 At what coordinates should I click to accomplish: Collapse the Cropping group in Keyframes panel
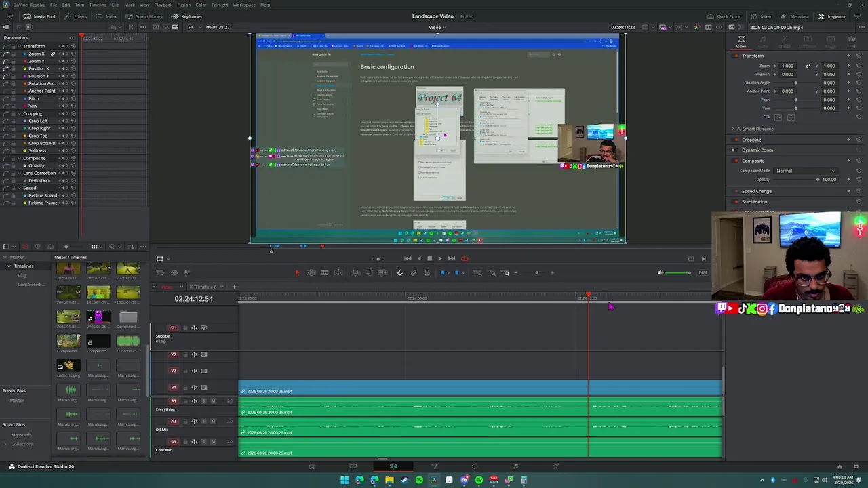tap(20, 113)
